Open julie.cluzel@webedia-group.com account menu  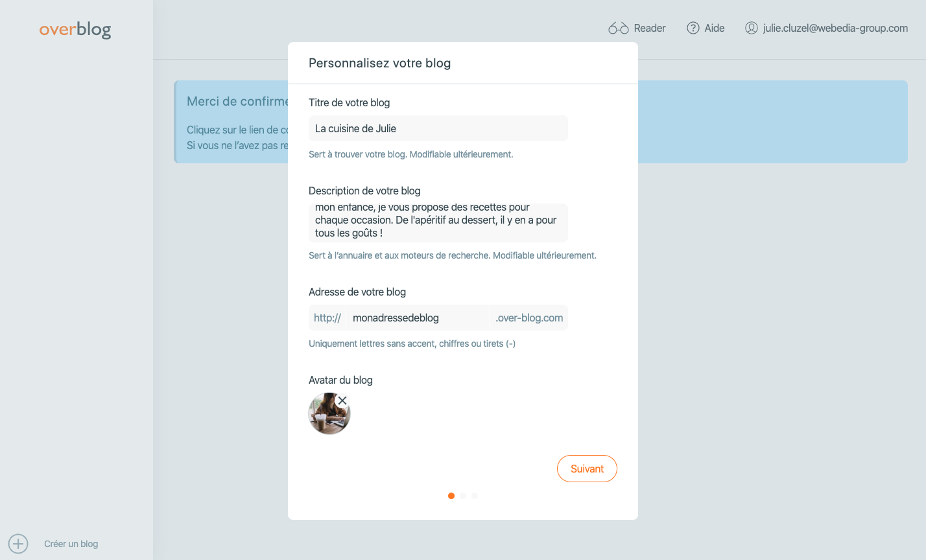click(827, 28)
